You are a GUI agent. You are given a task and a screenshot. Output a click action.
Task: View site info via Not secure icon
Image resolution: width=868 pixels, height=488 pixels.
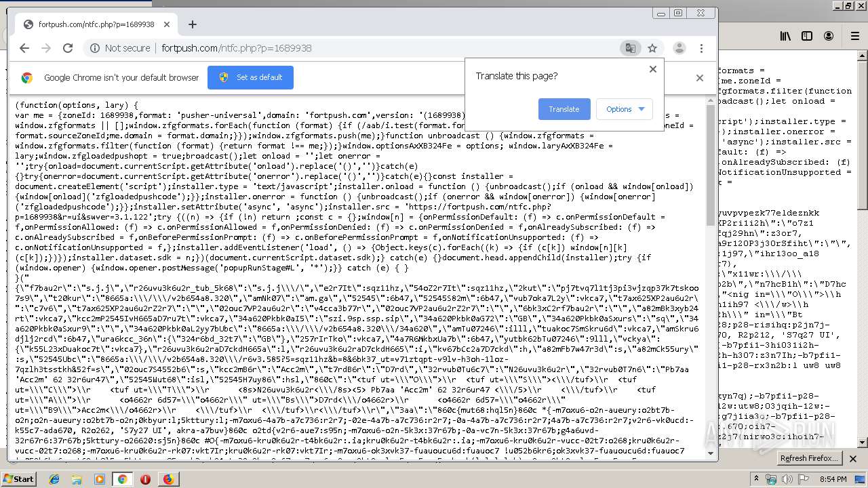click(x=95, y=48)
